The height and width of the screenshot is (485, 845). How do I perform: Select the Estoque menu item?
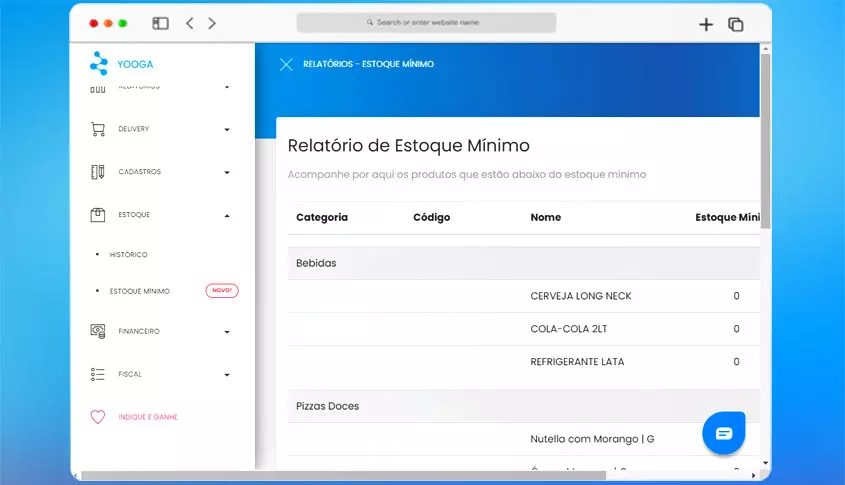click(x=134, y=214)
